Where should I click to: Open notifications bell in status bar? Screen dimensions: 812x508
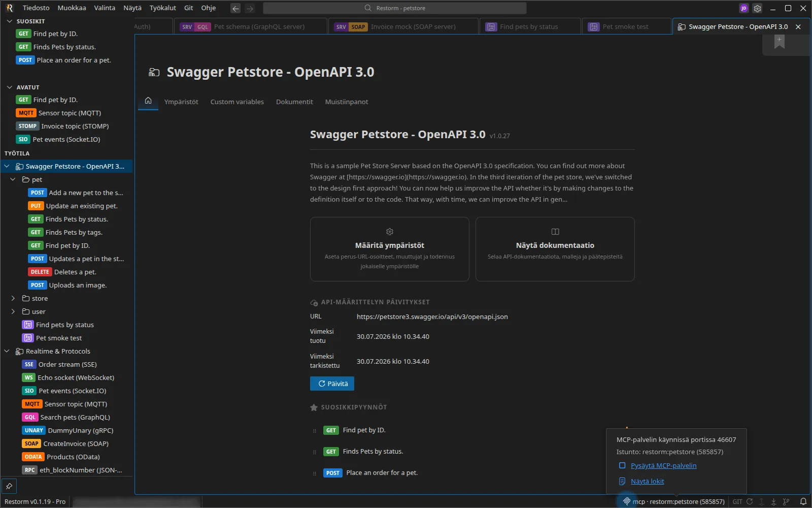(803, 501)
